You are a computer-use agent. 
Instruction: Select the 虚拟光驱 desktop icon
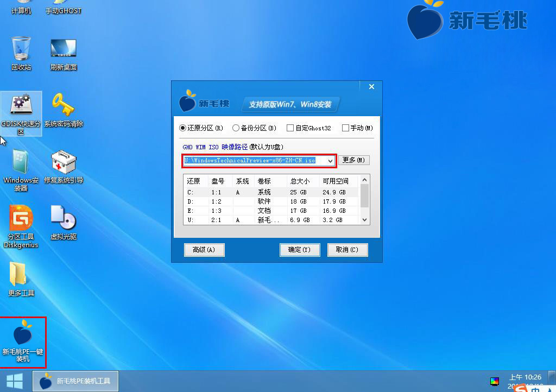pos(64,223)
